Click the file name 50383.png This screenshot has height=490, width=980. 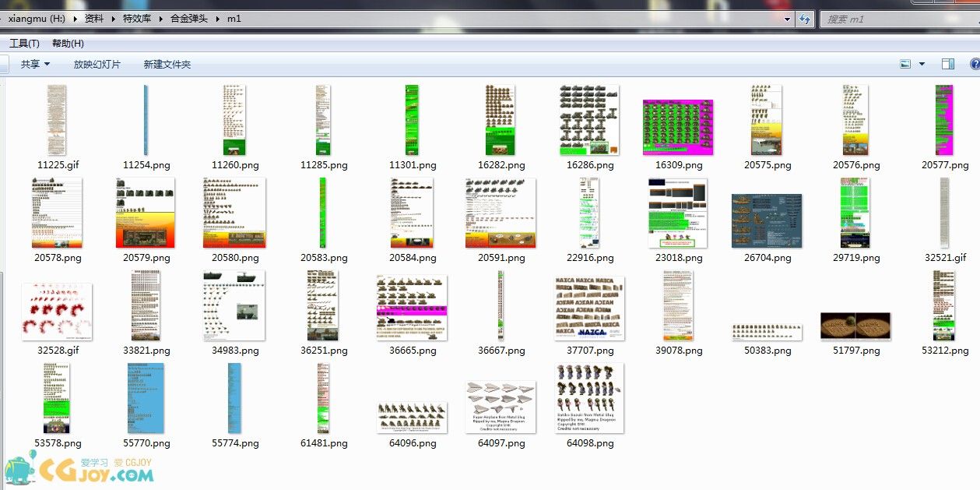(767, 351)
